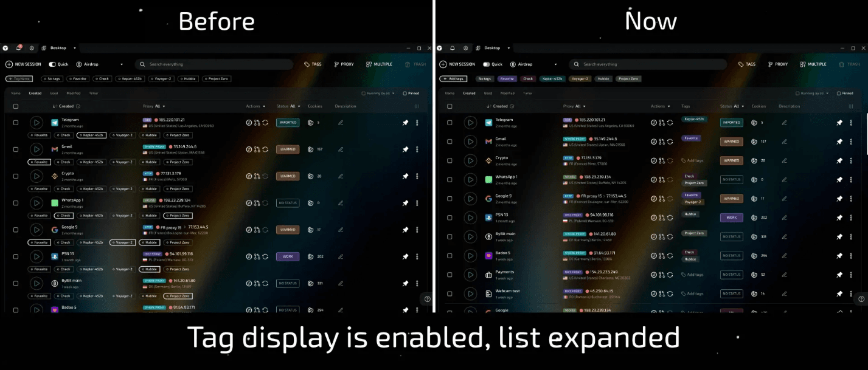Turn off the Quick toggle in the Before panel
Viewport: 868px width, 370px height.
coord(53,64)
